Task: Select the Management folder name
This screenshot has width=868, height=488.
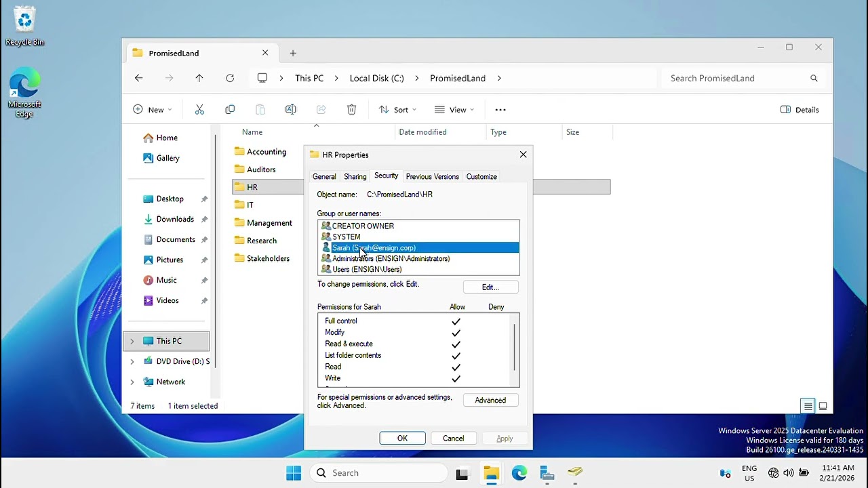Action: click(269, 223)
